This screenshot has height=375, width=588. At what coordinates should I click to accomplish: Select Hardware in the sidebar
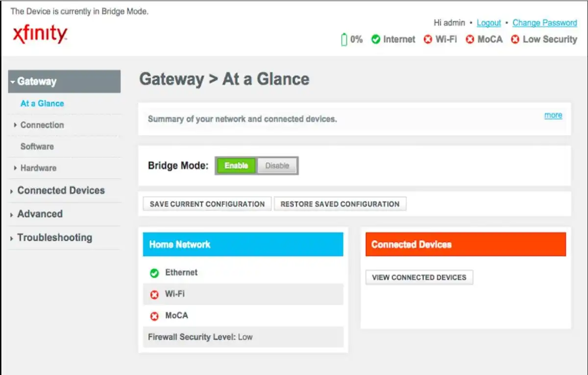(x=38, y=168)
